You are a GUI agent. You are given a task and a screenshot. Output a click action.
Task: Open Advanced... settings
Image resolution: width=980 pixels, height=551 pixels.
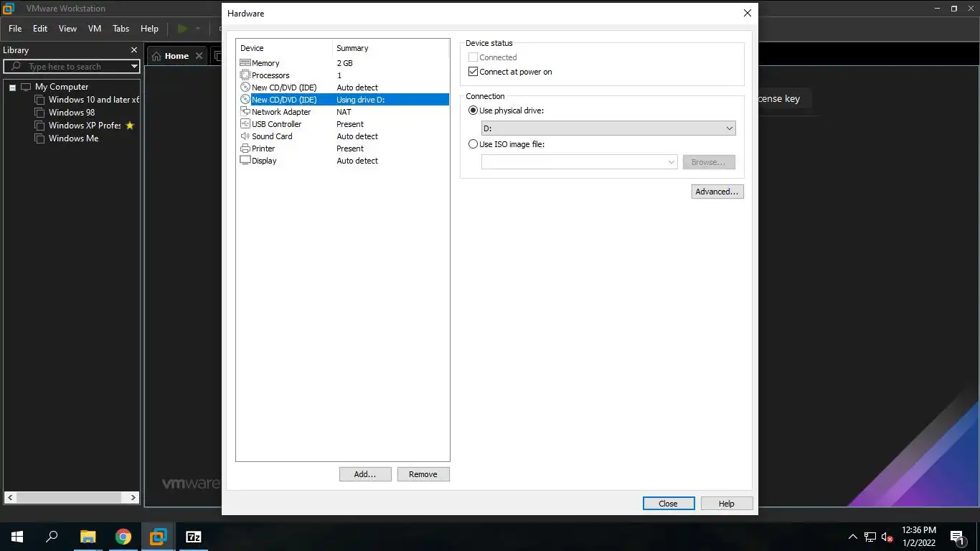pyautogui.click(x=717, y=192)
